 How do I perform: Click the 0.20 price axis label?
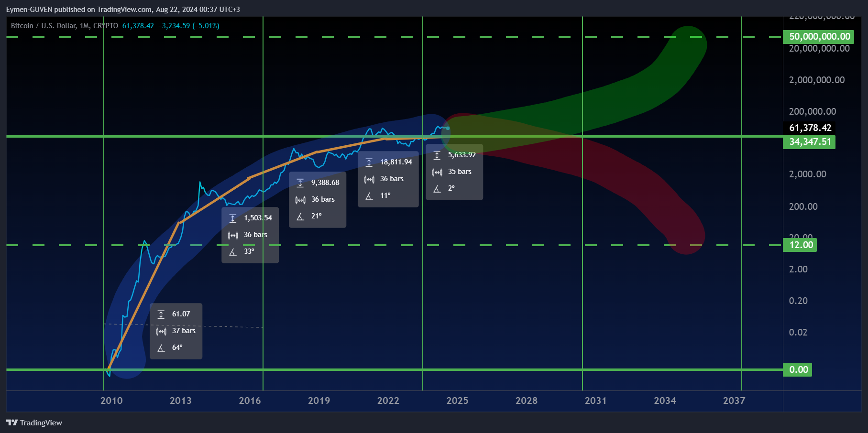click(x=798, y=301)
